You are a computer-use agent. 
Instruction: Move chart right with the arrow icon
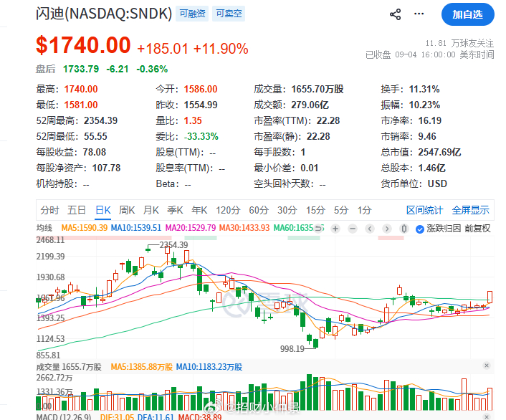387,229
